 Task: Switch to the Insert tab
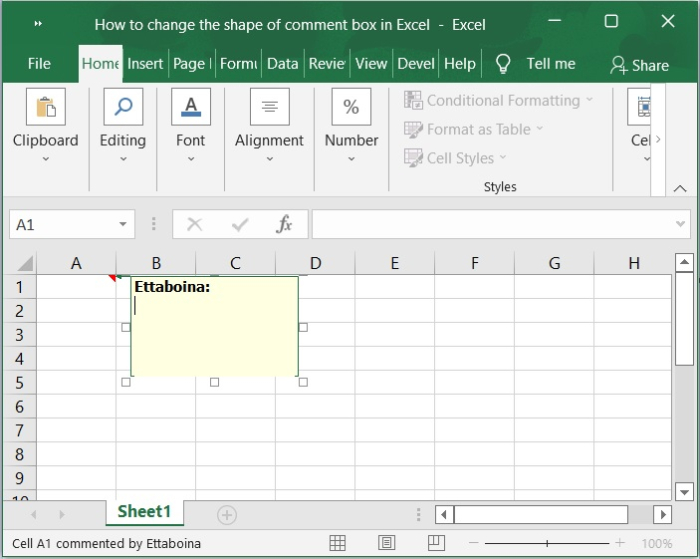pos(145,64)
